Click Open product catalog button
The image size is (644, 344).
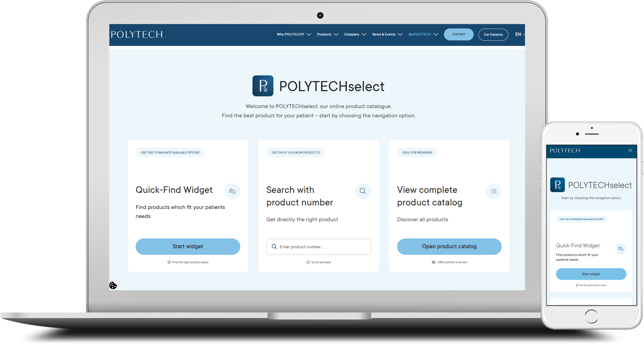coord(449,246)
